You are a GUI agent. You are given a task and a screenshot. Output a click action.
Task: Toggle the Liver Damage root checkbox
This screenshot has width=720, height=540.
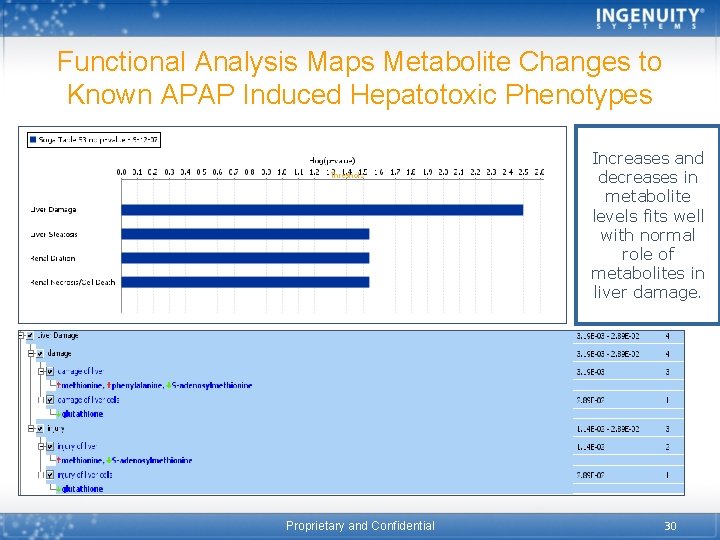(x=30, y=336)
